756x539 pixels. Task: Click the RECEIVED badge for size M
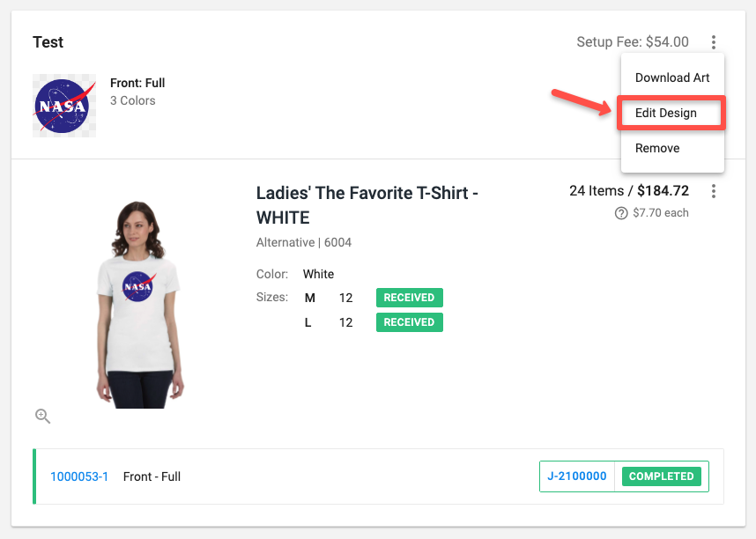coord(410,298)
